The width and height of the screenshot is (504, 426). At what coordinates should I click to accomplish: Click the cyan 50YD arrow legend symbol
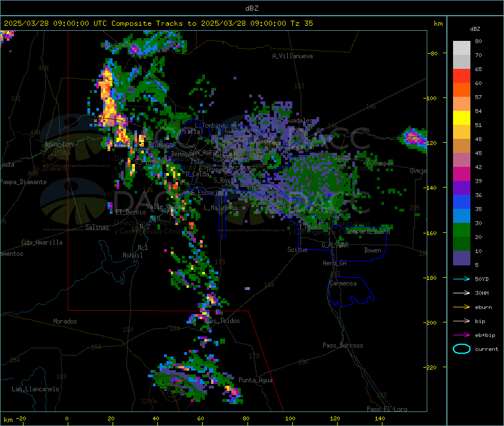(461, 279)
